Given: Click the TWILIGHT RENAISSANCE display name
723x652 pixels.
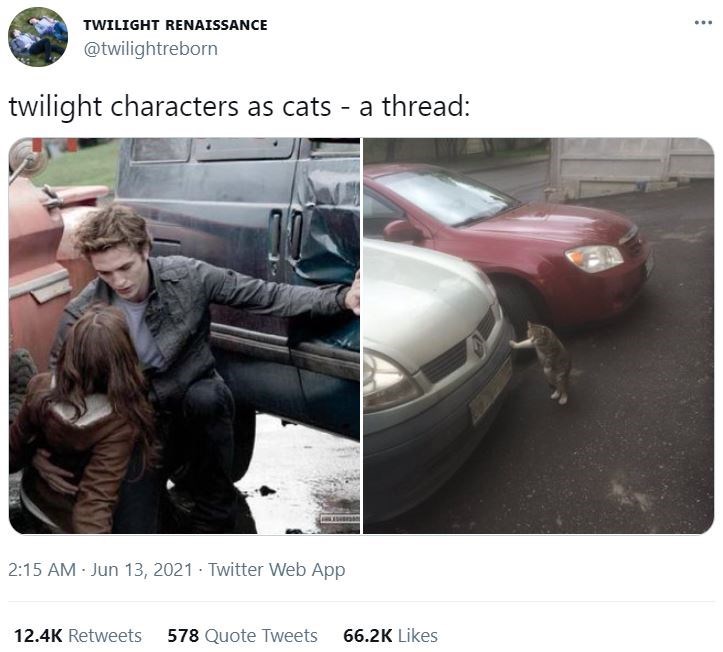Looking at the screenshot, I should pos(175,25).
